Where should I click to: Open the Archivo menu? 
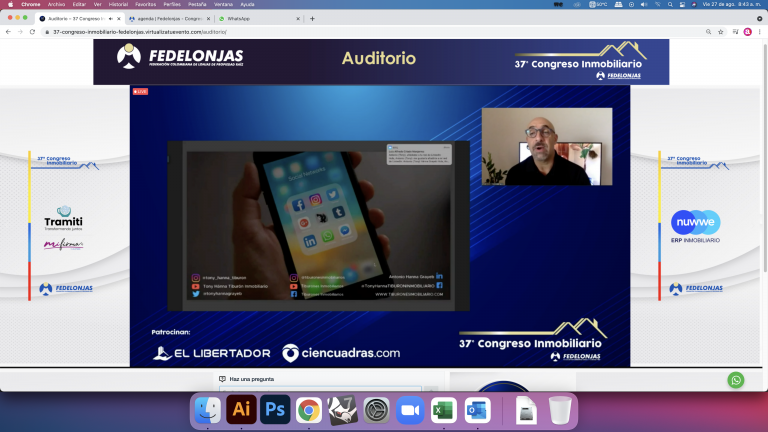(56, 4)
